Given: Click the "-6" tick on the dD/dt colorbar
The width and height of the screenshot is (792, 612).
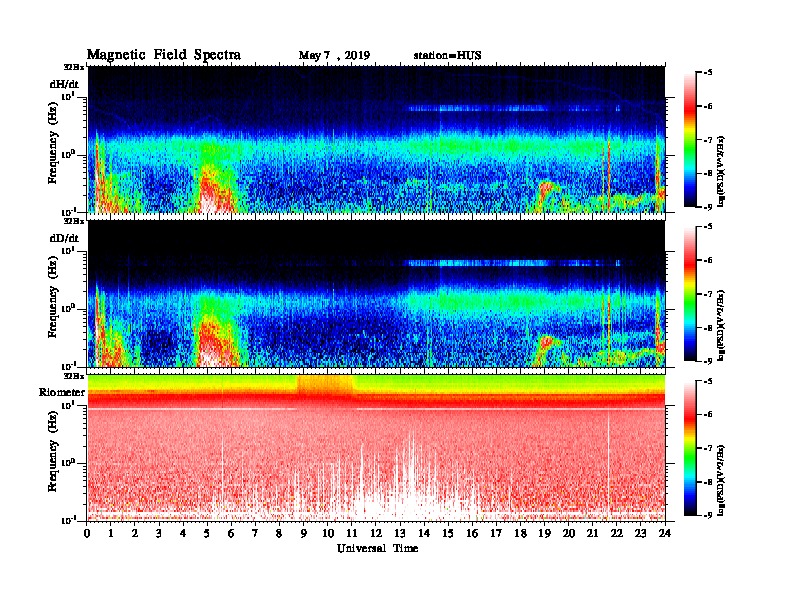Looking at the screenshot, I should (x=708, y=261).
